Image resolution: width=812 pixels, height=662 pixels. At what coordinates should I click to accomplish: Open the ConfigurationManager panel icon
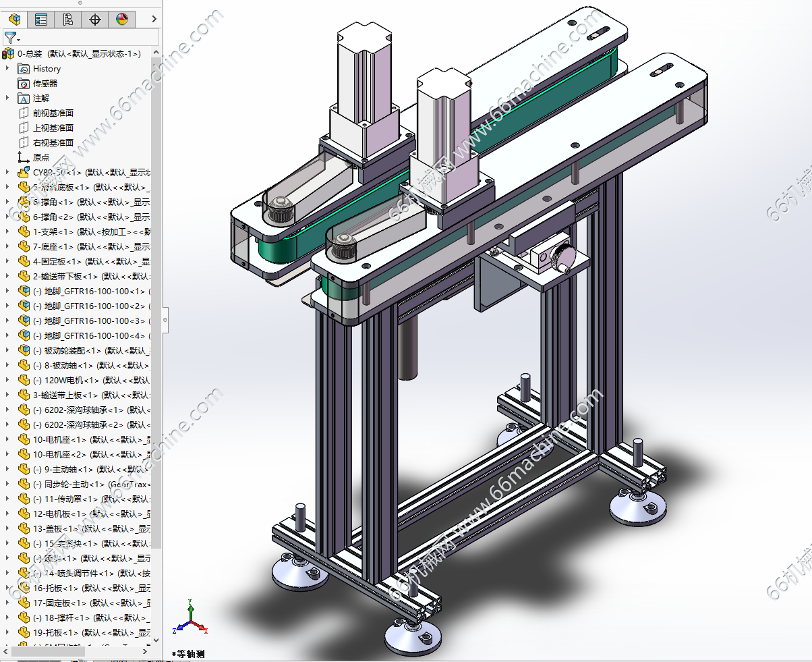[x=67, y=19]
